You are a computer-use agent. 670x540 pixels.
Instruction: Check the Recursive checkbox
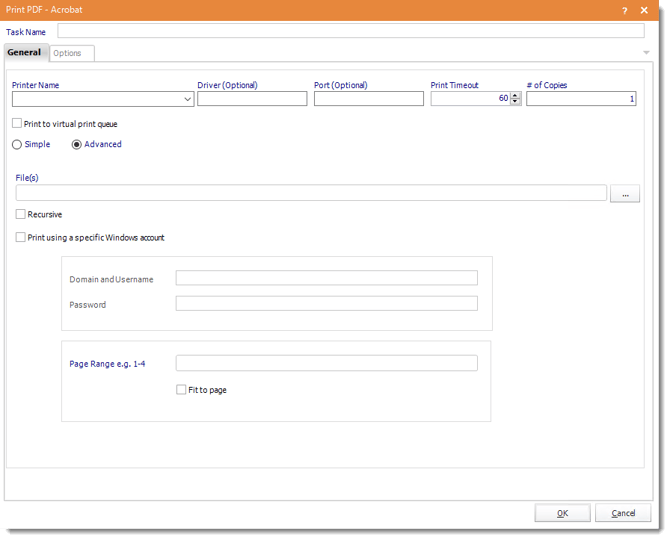tap(21, 214)
